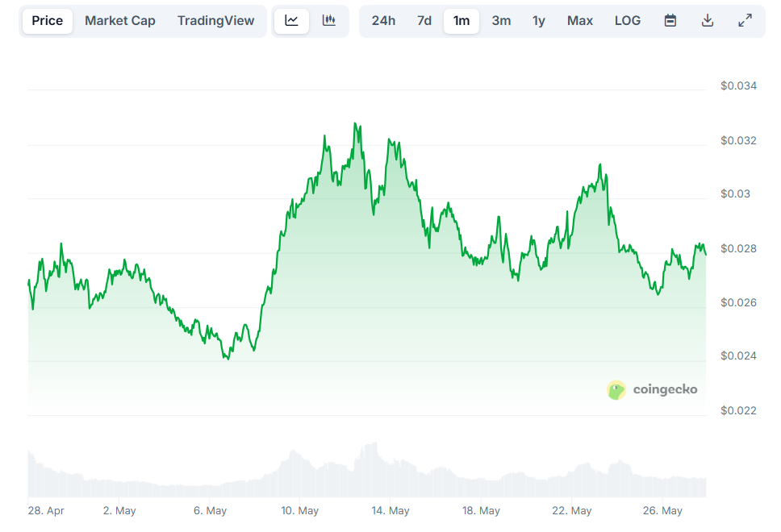Expand chart to fullscreen
The width and height of the screenshot is (781, 532).
745,20
